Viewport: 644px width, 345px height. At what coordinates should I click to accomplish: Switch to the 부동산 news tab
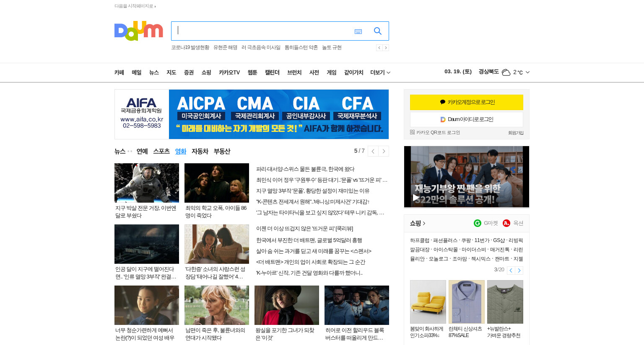click(222, 151)
